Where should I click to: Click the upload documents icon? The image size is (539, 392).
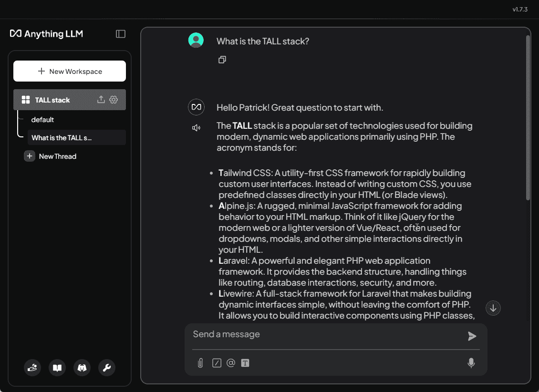[x=101, y=100]
